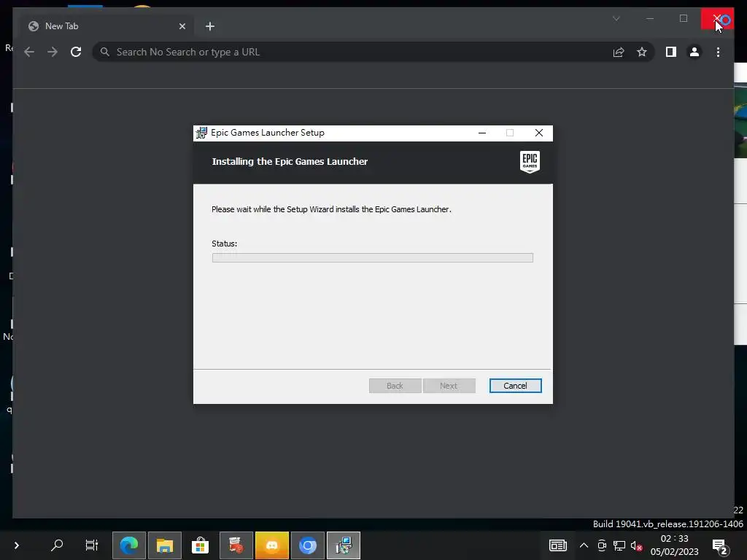Click the disabled Back button in Setup
Screen dimensions: 747x560
click(395, 386)
